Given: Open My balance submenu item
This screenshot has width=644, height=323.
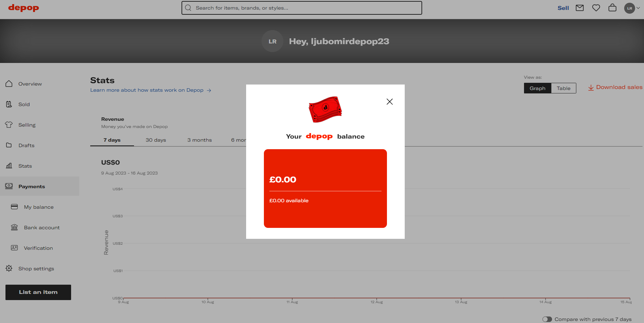Looking at the screenshot, I should [x=39, y=207].
